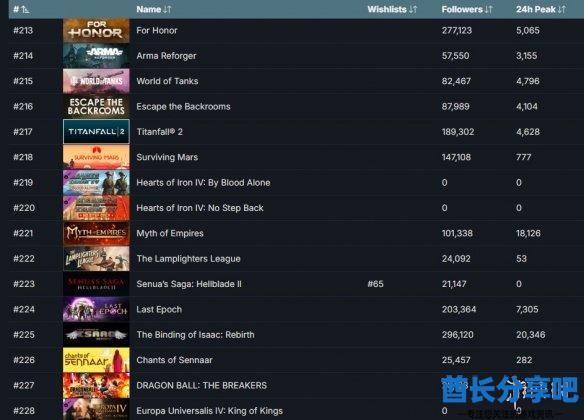This screenshot has width=584, height=420.
Task: Open the For Honor game link
Action: point(157,31)
